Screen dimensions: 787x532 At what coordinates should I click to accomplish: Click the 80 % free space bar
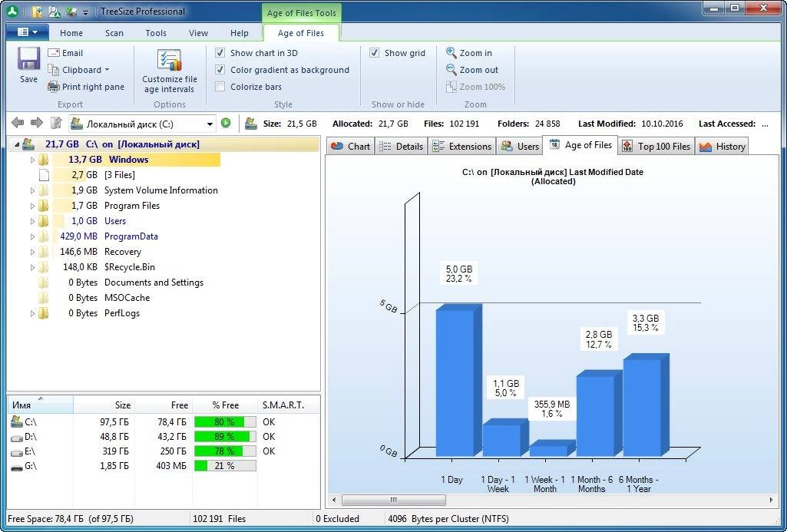225,422
